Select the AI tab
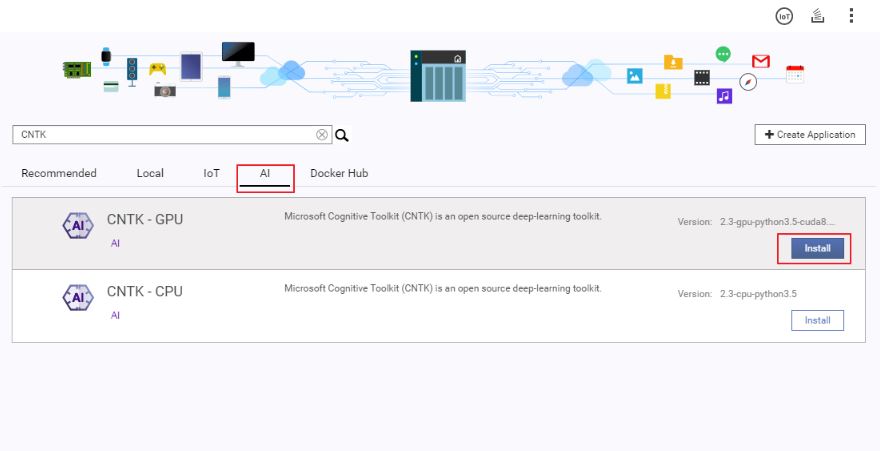Image resolution: width=880 pixels, height=451 pixels. (x=265, y=173)
